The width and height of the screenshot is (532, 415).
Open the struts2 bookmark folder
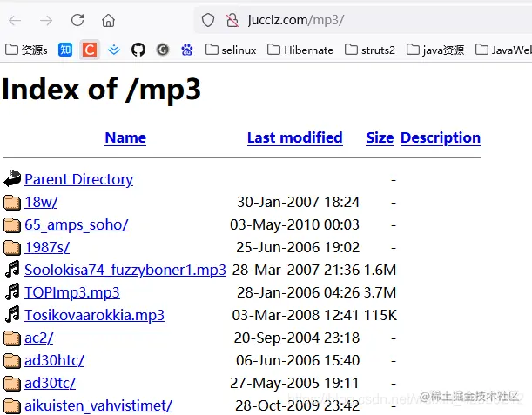[370, 50]
